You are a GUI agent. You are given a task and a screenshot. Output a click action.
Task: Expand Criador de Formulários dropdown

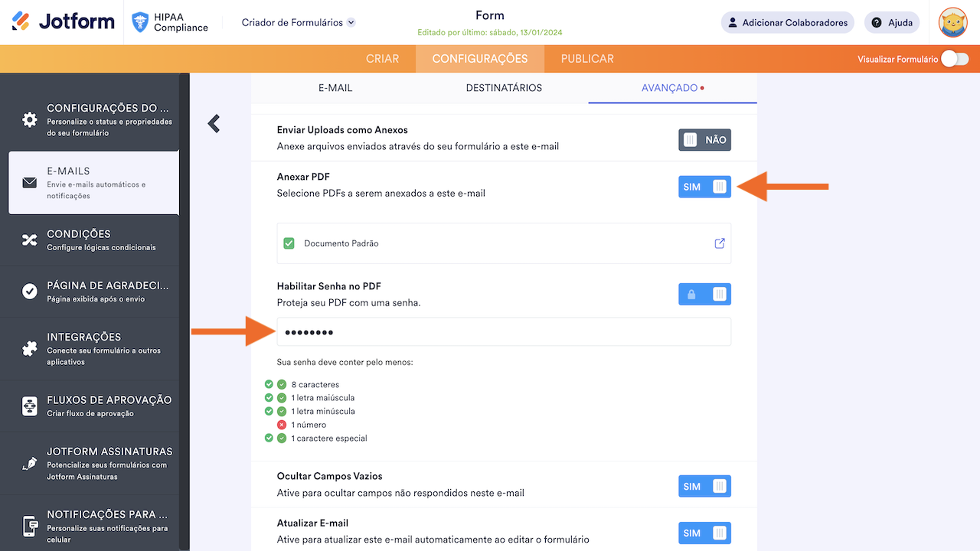tap(299, 22)
